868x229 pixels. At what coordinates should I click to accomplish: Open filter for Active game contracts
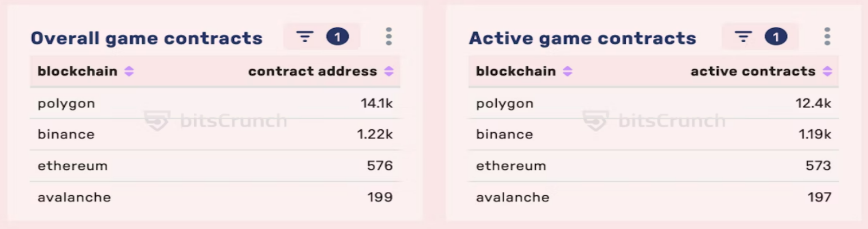click(x=743, y=37)
